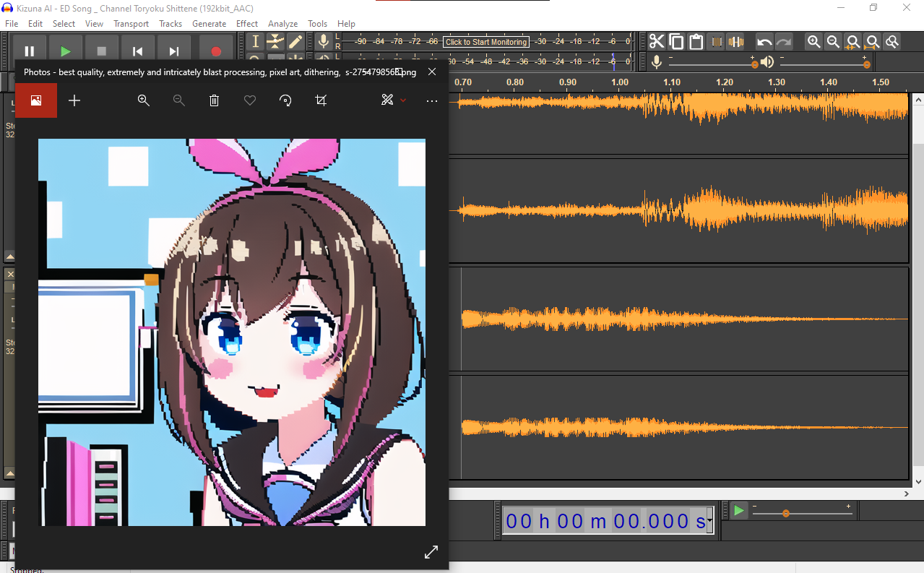Zoom in on the Audacity timeline
This screenshot has width=924, height=573.
pyautogui.click(x=813, y=41)
